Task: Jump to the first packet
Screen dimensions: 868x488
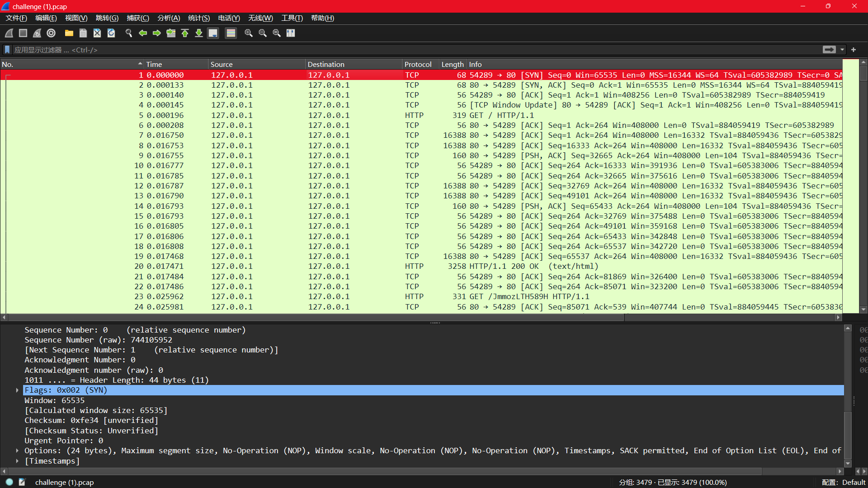Action: pos(185,33)
